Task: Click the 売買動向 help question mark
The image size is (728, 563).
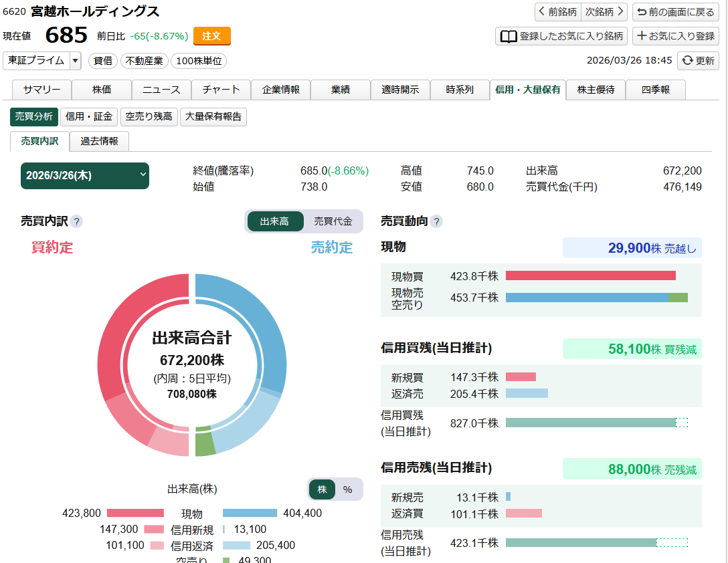Action: tap(436, 221)
